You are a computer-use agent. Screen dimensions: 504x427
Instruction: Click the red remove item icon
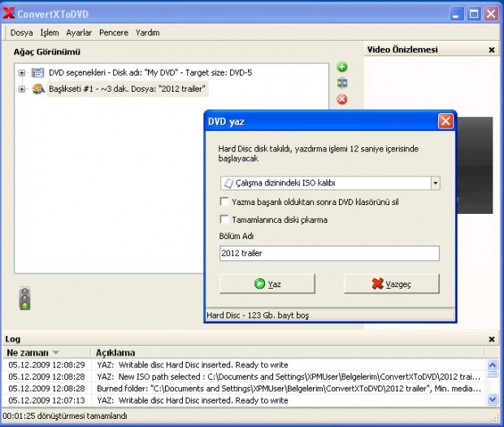point(342,99)
